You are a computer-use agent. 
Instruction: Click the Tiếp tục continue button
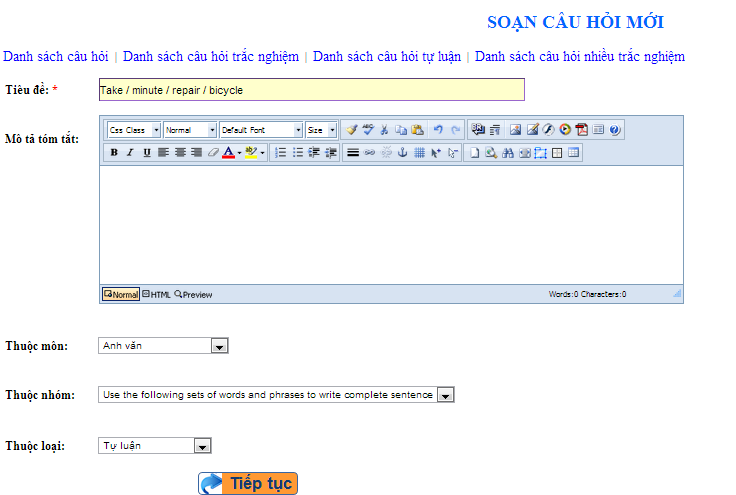click(x=248, y=483)
